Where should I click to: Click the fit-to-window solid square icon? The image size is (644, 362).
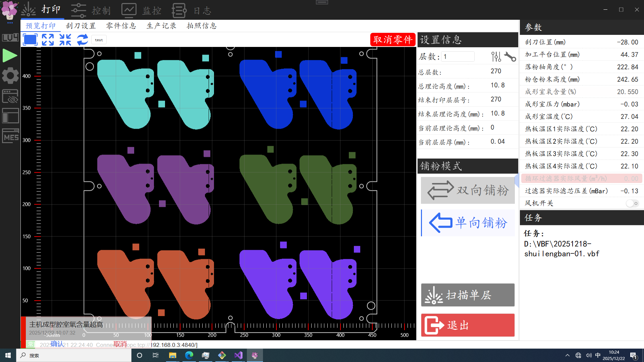30,40
